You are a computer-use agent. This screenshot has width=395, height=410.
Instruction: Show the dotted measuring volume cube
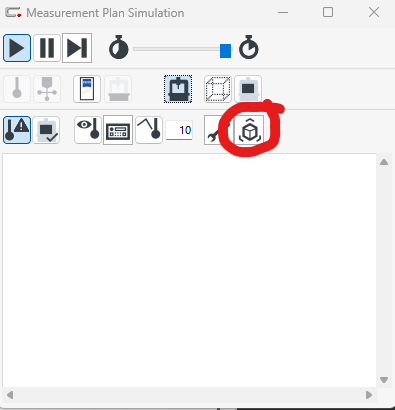(x=218, y=89)
